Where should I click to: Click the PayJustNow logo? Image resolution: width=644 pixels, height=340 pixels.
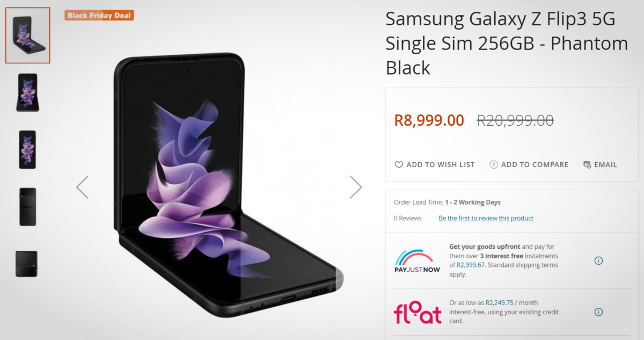pos(417,261)
